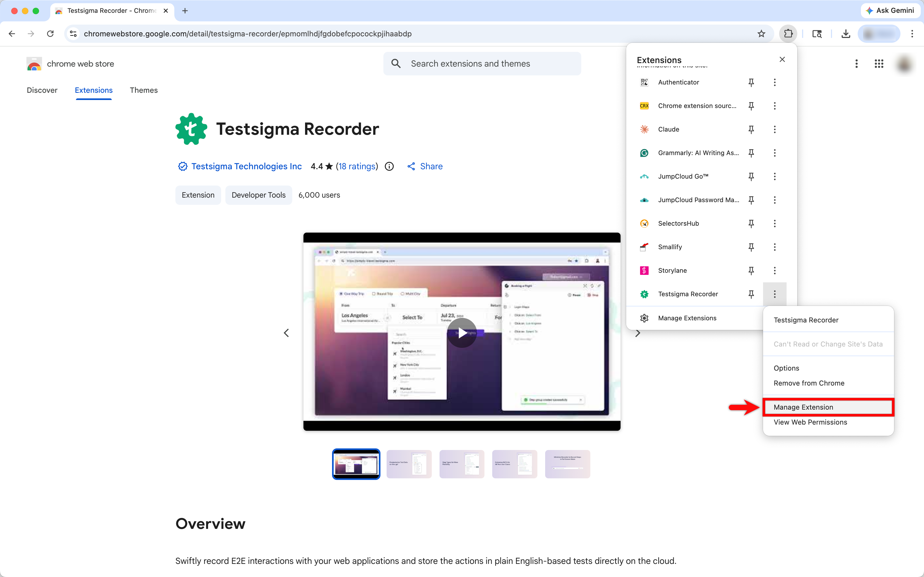Open more options for Storylane
This screenshot has width=924, height=577.
775,271
